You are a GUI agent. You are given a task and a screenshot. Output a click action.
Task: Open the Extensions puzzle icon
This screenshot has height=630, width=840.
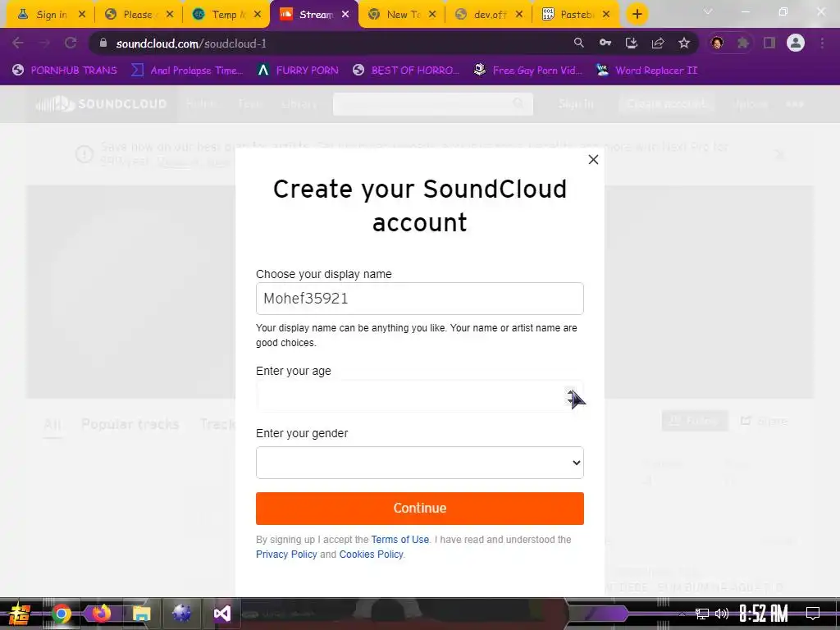(742, 43)
